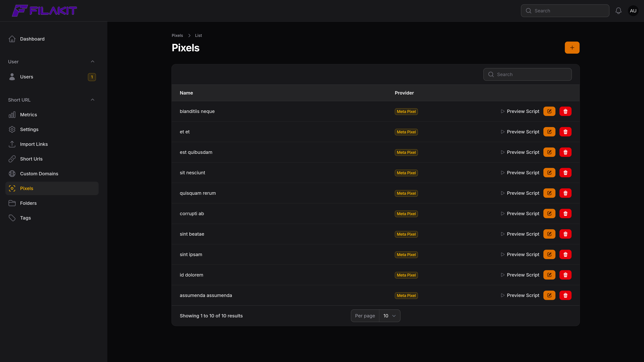Click the Pixels breadcrumb link
The width and height of the screenshot is (644, 362).
[177, 36]
